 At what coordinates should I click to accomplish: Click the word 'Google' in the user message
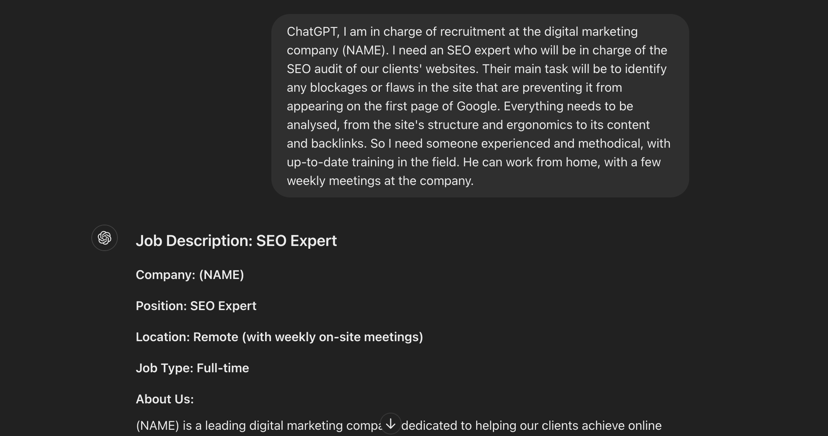[x=477, y=107]
